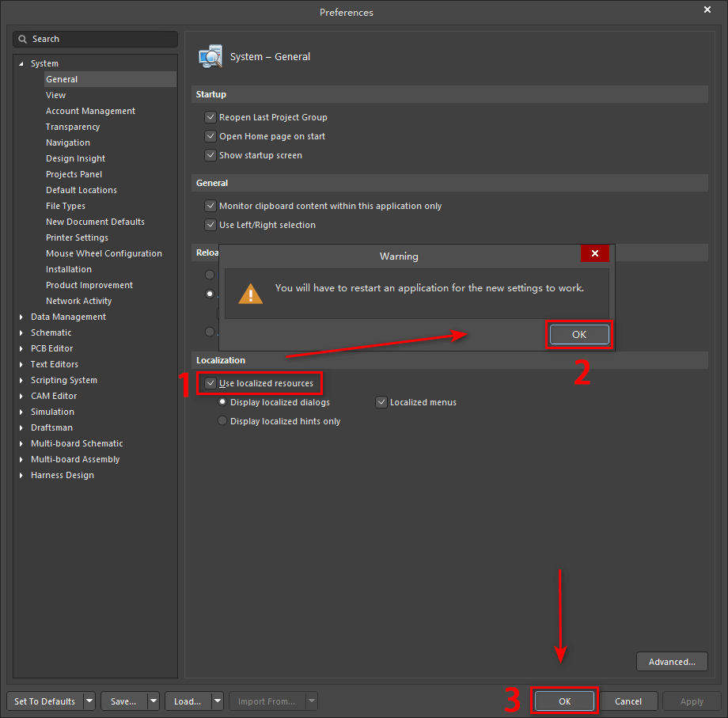The image size is (728, 718).
Task: Click the Search input field
Action: pyautogui.click(x=95, y=40)
